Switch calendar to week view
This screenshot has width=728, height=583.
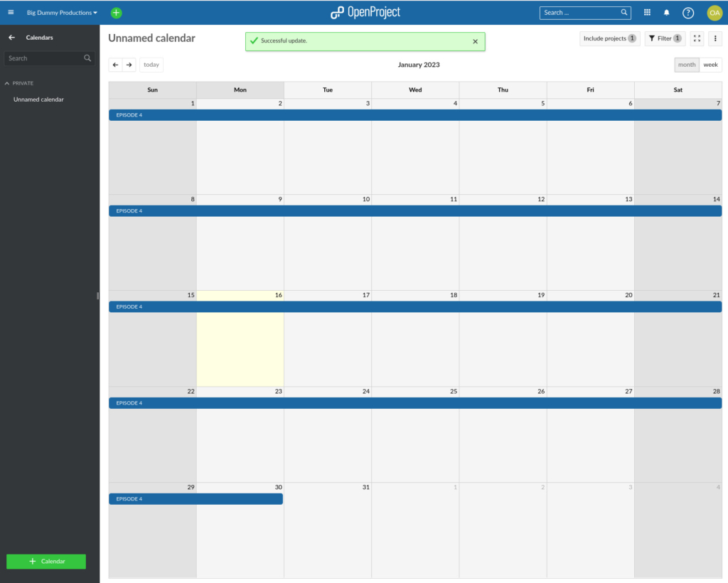710,64
